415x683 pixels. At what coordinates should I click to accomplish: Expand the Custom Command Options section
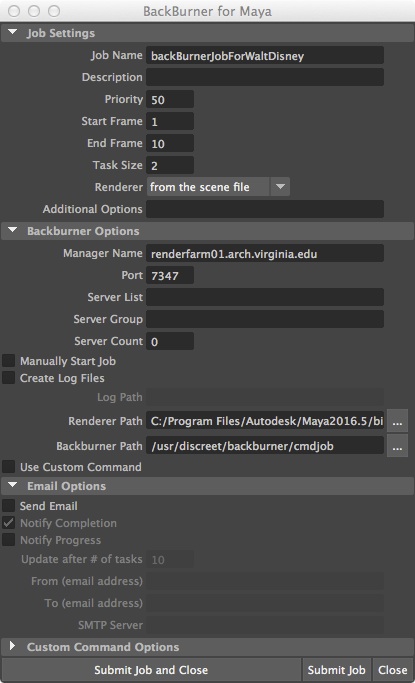pos(12,646)
